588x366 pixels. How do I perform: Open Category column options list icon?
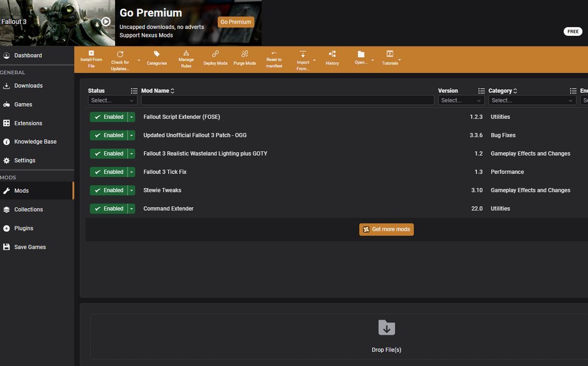[573, 91]
